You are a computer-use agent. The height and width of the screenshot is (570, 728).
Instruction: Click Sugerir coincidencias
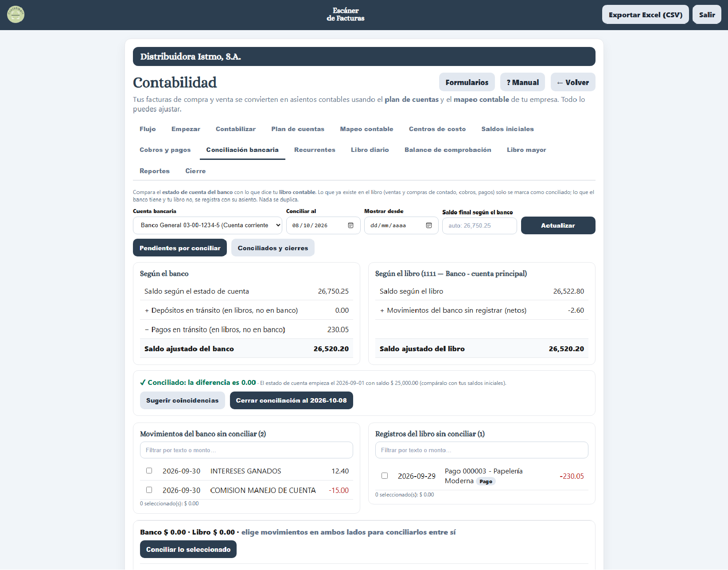click(183, 400)
